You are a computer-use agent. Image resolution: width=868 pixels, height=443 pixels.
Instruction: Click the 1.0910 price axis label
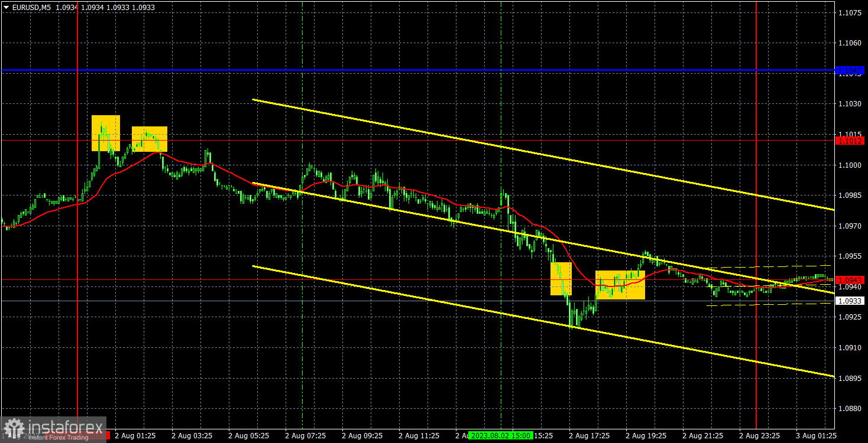pyautogui.click(x=850, y=348)
